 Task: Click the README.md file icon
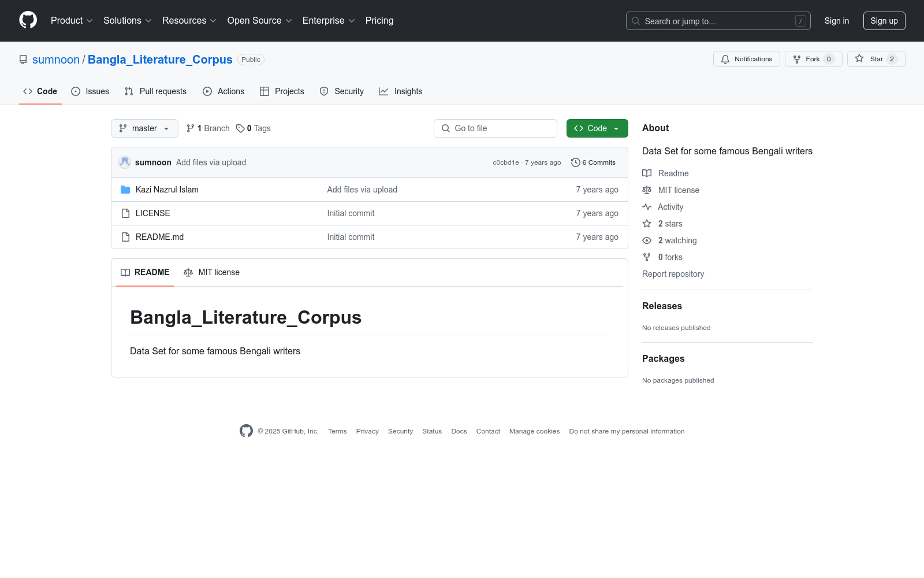pos(125,237)
